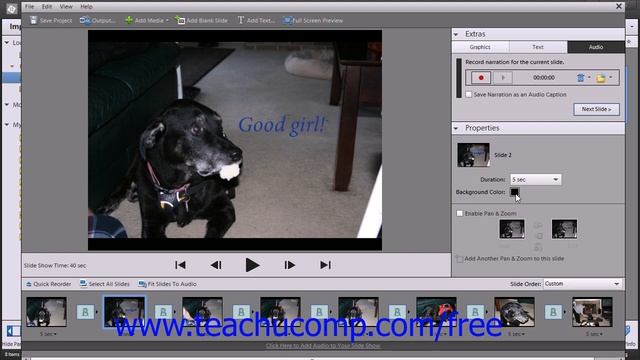
Task: Select the slide thumbnail with orange object
Action: pyautogui.click(x=436, y=312)
